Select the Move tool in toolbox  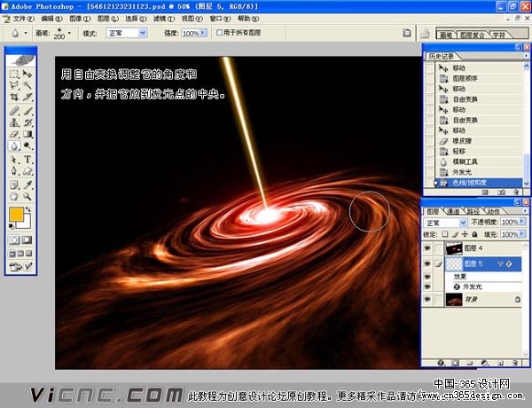[27, 74]
